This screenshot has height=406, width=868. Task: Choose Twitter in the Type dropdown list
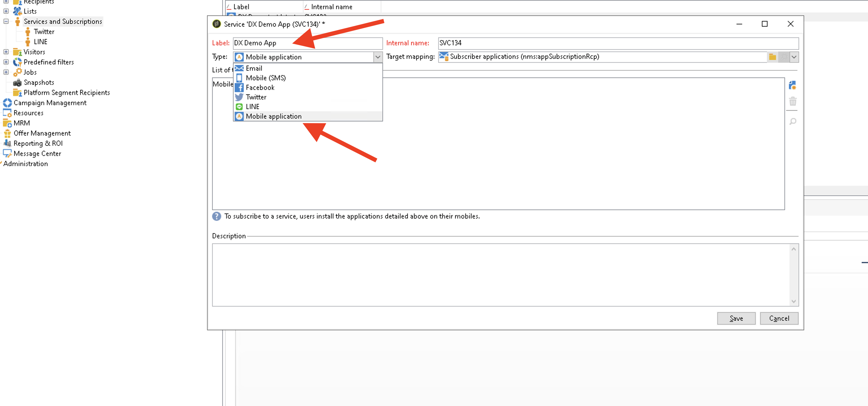(308, 97)
